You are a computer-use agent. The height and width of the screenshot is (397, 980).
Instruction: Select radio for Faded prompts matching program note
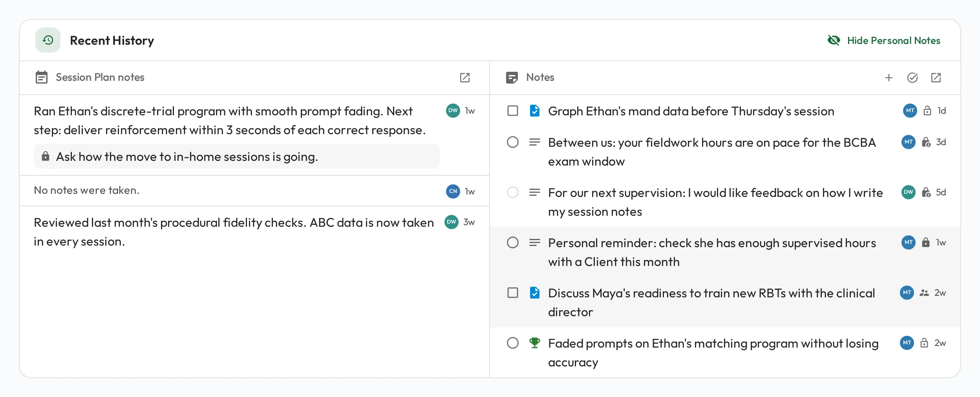(513, 343)
